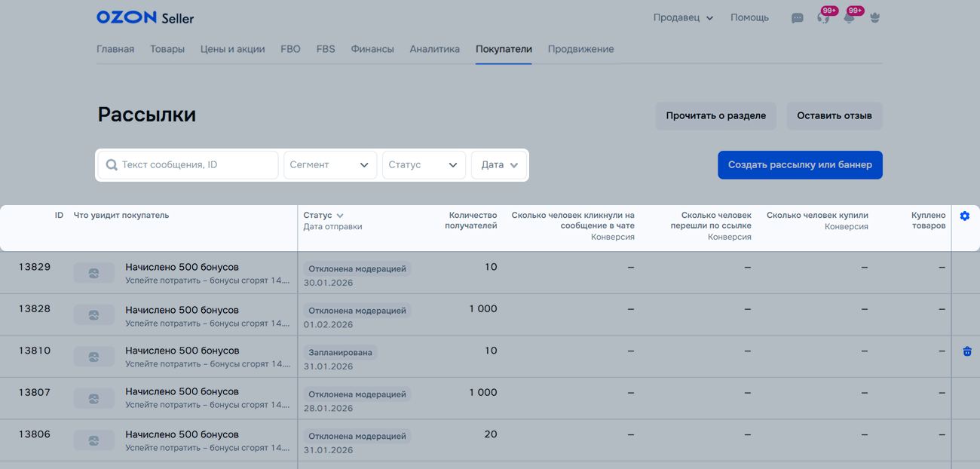Image resolution: width=980 pixels, height=469 pixels.
Task: Click the search magnifier icon
Action: tap(112, 165)
